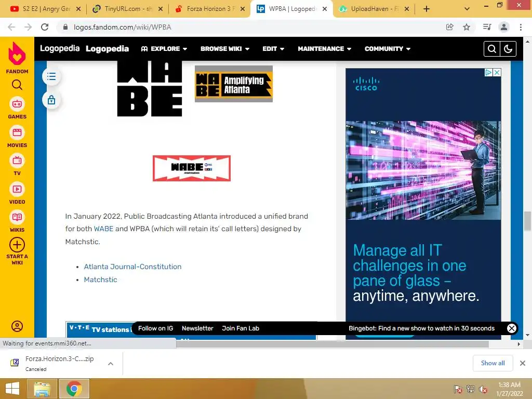Open the large black WABE logo image
532x399 pixels.
coord(150,89)
